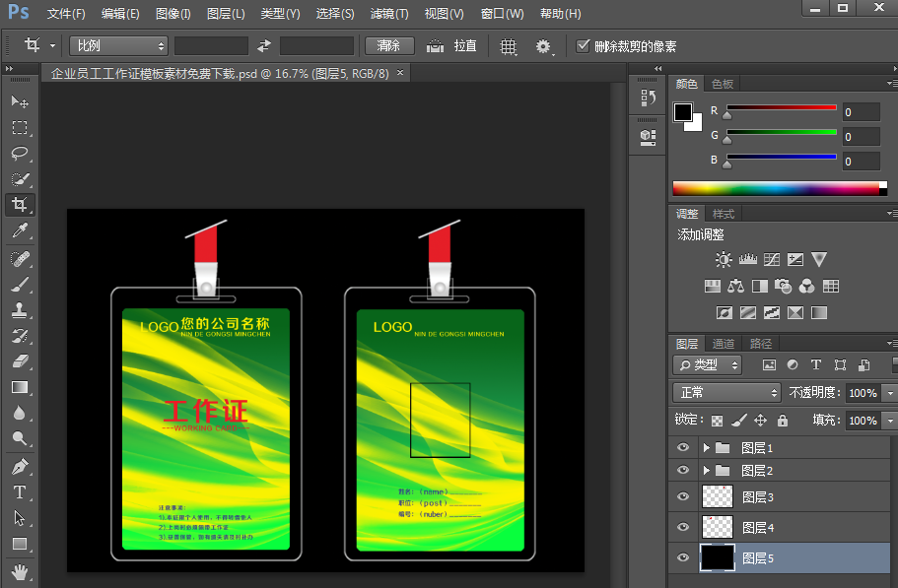
Task: Select the Horizontal Type tool
Action: (20, 491)
